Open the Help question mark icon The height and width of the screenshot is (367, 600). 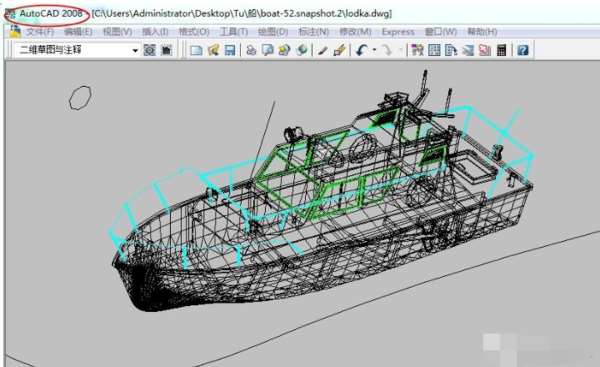coord(523,50)
